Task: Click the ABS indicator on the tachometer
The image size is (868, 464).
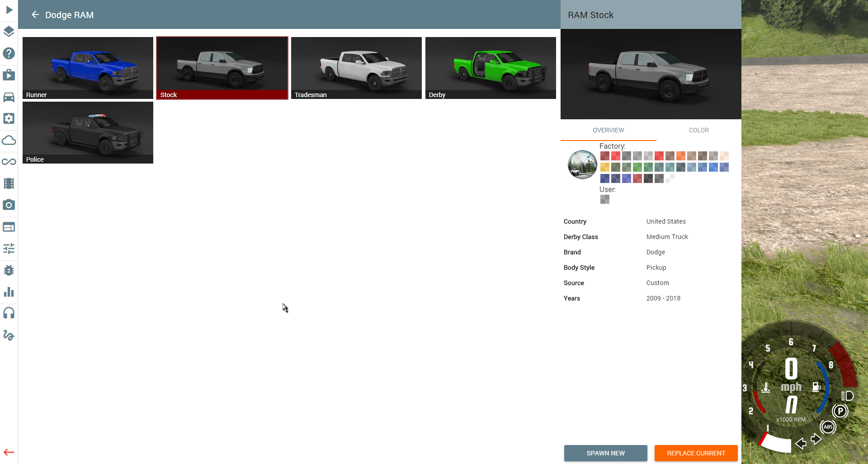Action: click(828, 427)
